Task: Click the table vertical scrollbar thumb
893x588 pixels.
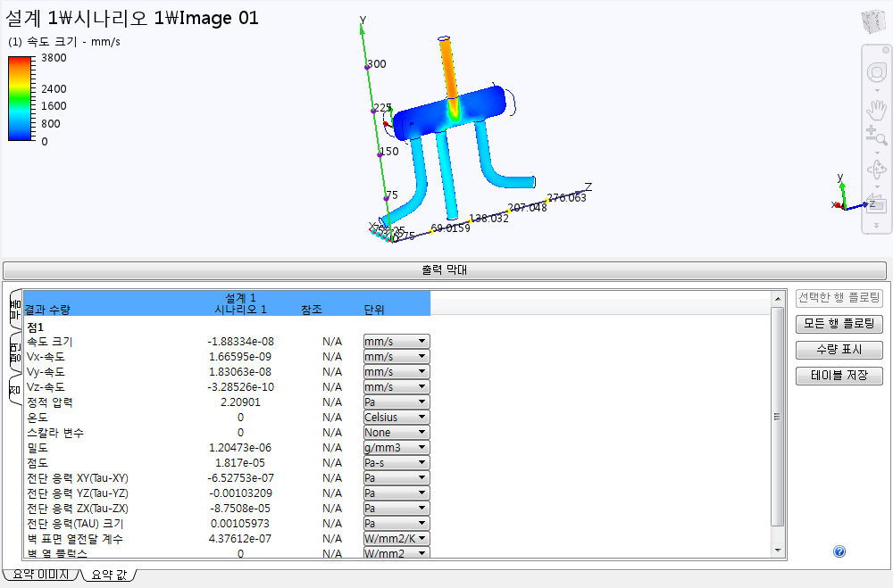Action: click(778, 417)
